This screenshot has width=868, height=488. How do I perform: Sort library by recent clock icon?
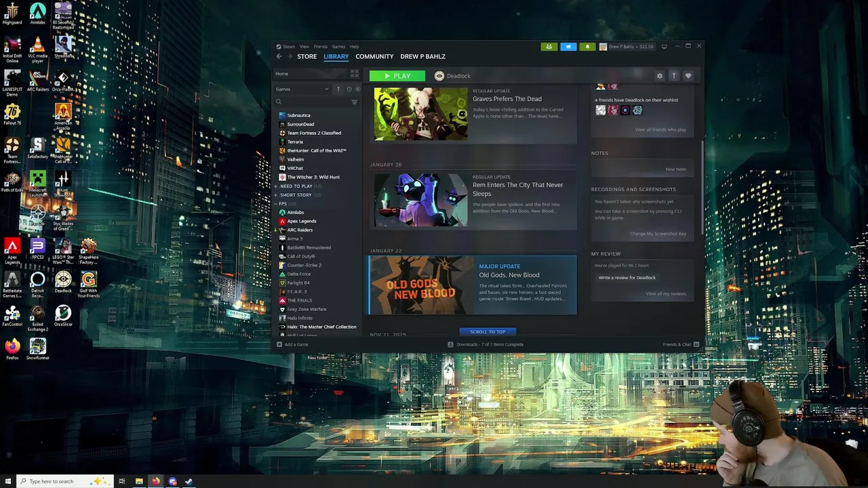(349, 89)
